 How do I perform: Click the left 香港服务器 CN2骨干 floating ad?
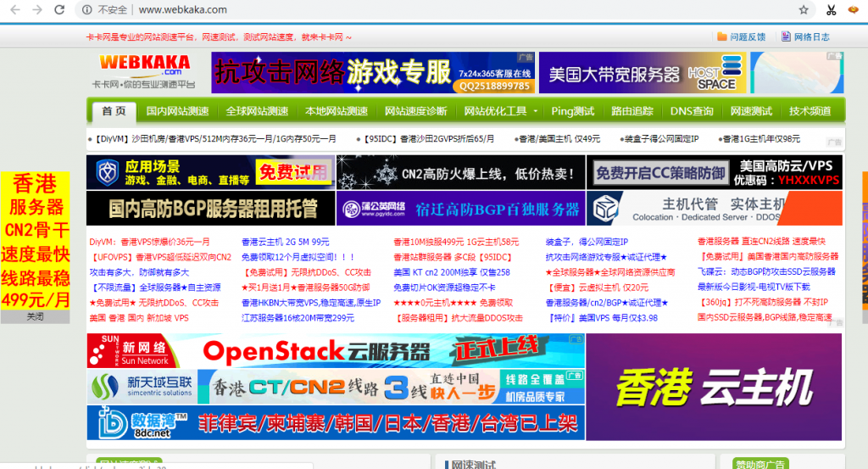35,241
